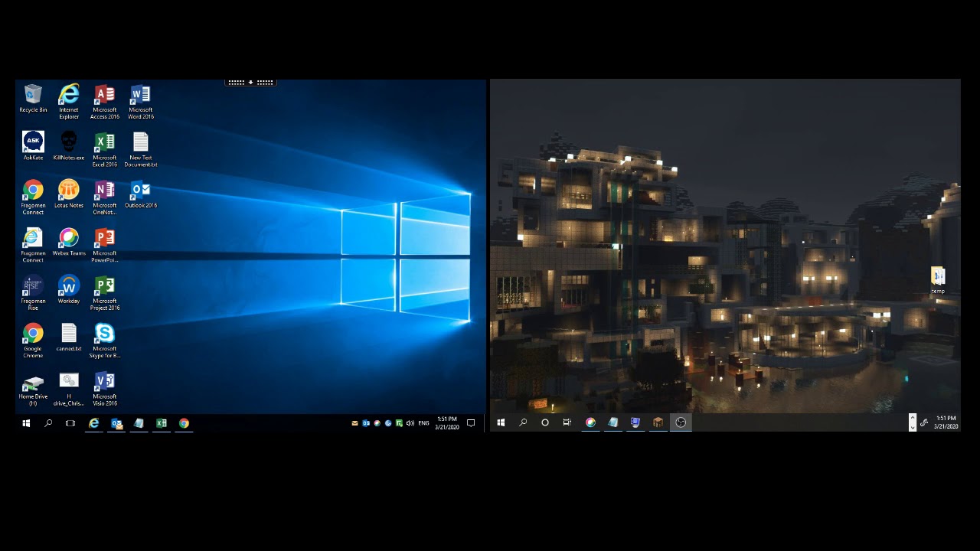Open search on left desktop taskbar
Image resolution: width=980 pixels, height=551 pixels.
(48, 423)
